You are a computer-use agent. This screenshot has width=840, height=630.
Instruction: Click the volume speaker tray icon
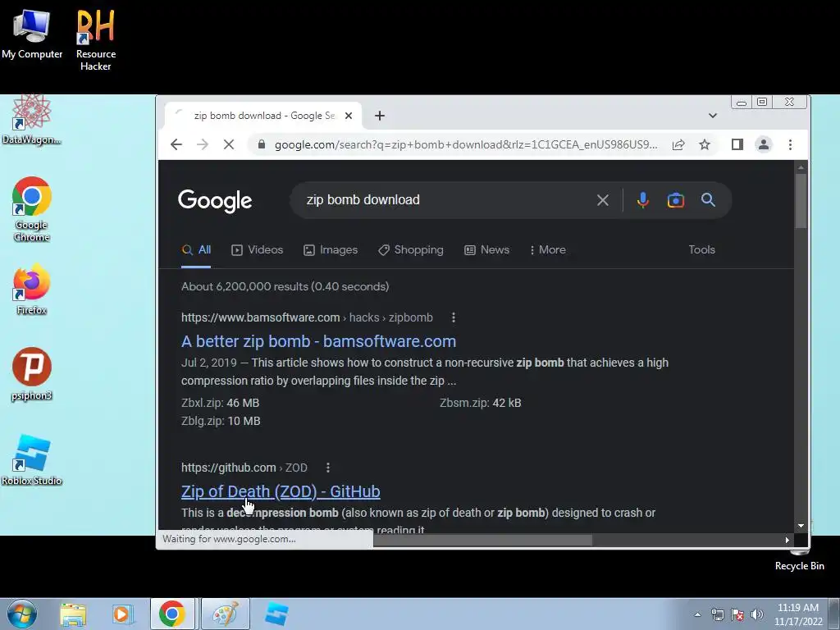pos(757,614)
